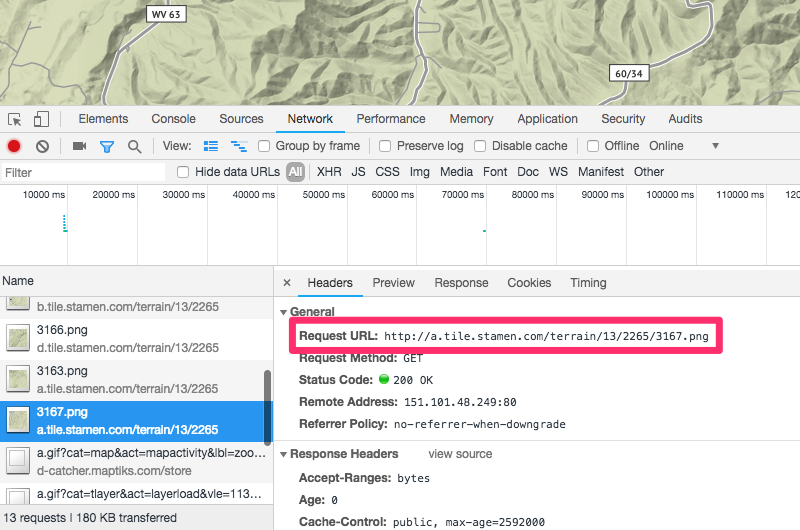This screenshot has height=530, width=800.
Task: Click the capture screenshots camera icon
Action: pyautogui.click(x=79, y=146)
